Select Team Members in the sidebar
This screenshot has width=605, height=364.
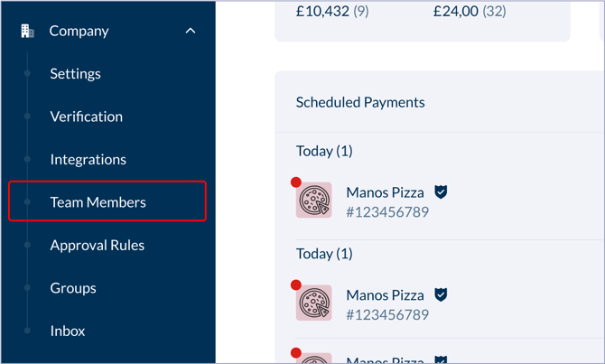[98, 202]
